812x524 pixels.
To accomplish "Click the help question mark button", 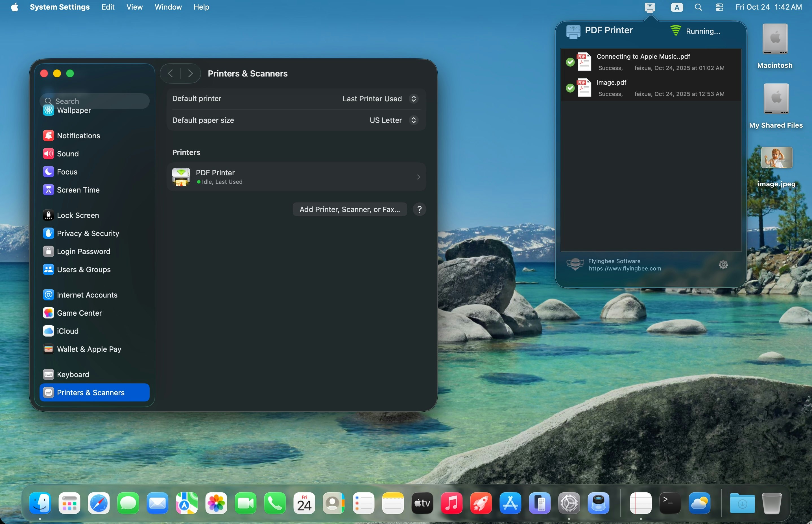I will 419,209.
